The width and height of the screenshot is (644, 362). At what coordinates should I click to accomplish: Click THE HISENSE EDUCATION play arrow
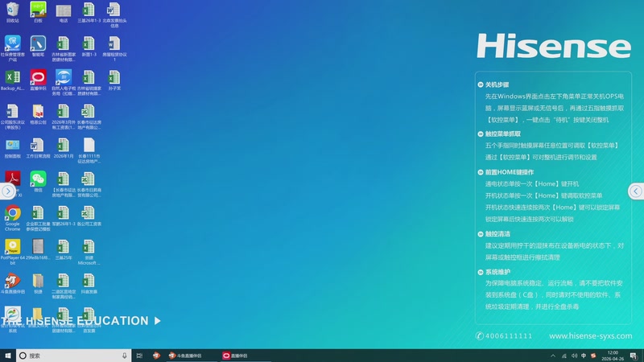coord(158,321)
